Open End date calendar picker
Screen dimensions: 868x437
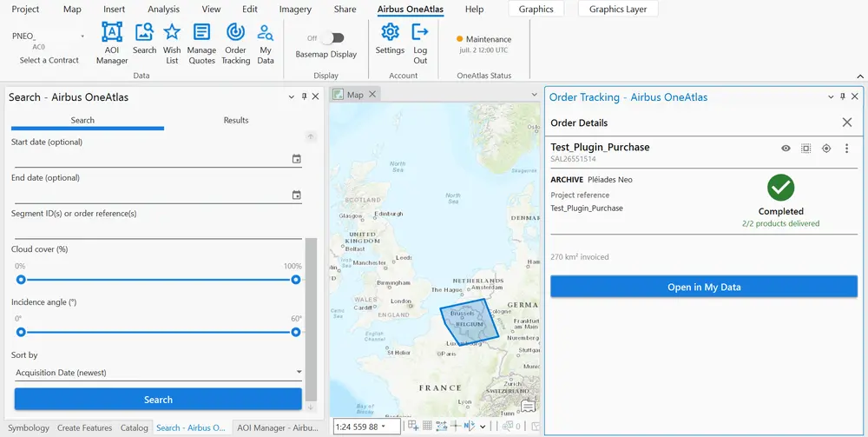tap(297, 195)
